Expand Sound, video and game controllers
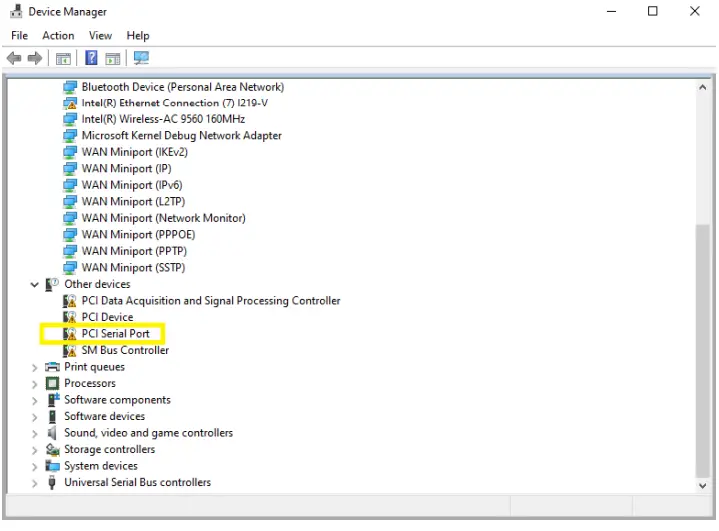Screen dimensions: 719x531 [34, 433]
